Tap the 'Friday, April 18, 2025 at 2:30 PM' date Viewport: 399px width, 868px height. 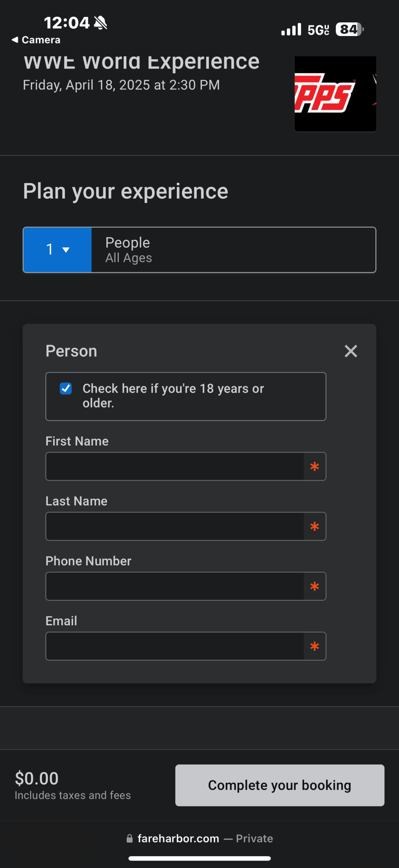coord(121,85)
